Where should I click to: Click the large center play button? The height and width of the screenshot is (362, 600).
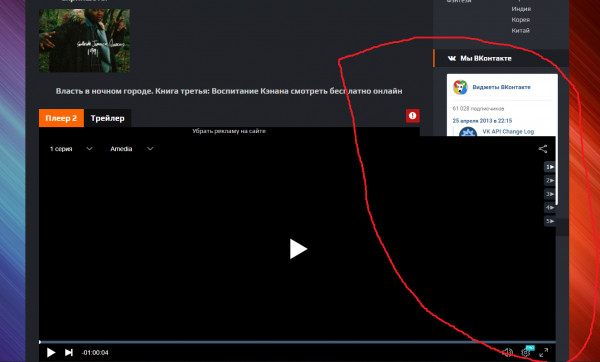(x=298, y=249)
